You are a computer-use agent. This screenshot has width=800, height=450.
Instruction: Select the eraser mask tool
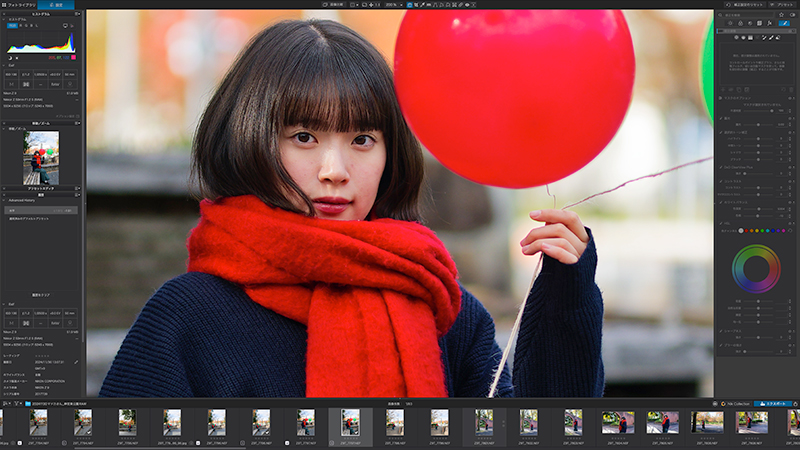(x=778, y=37)
